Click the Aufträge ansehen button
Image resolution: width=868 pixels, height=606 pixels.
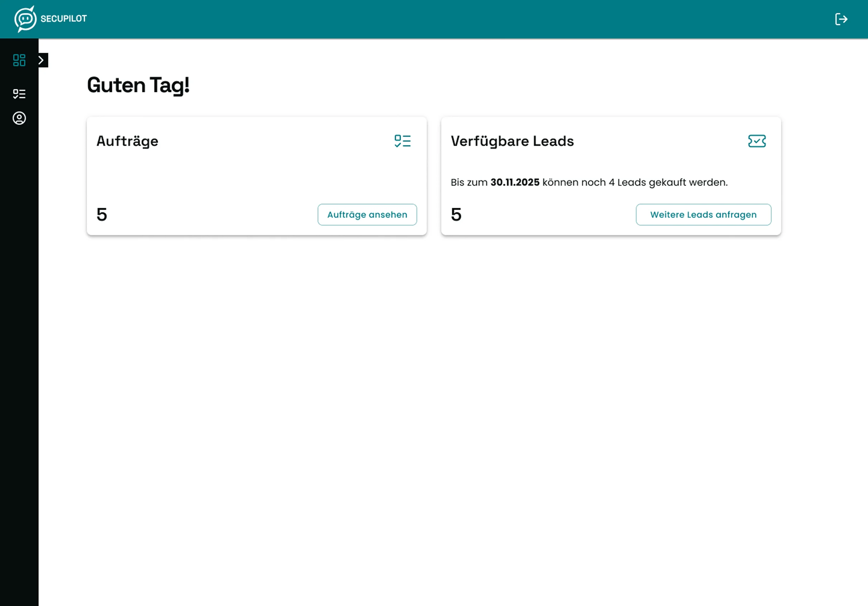click(367, 214)
